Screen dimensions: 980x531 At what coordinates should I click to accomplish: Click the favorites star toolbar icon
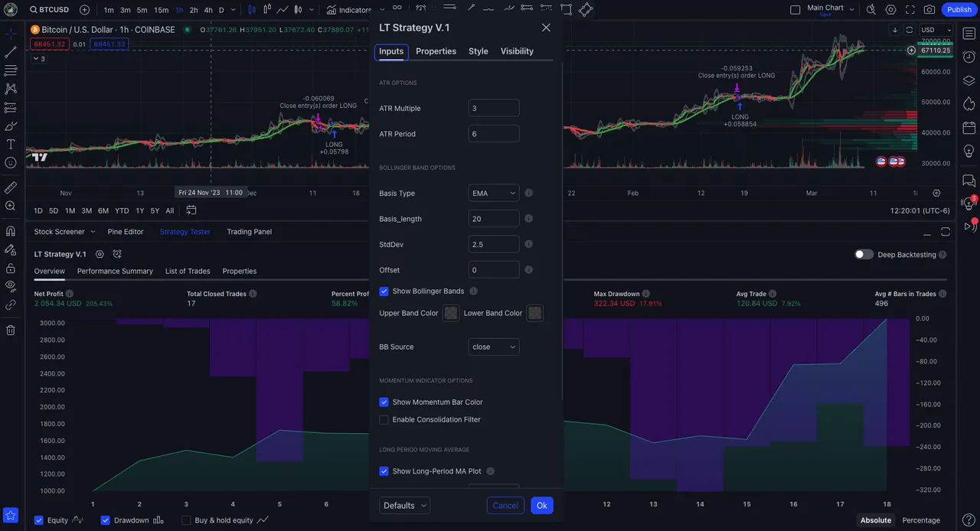coord(11,516)
